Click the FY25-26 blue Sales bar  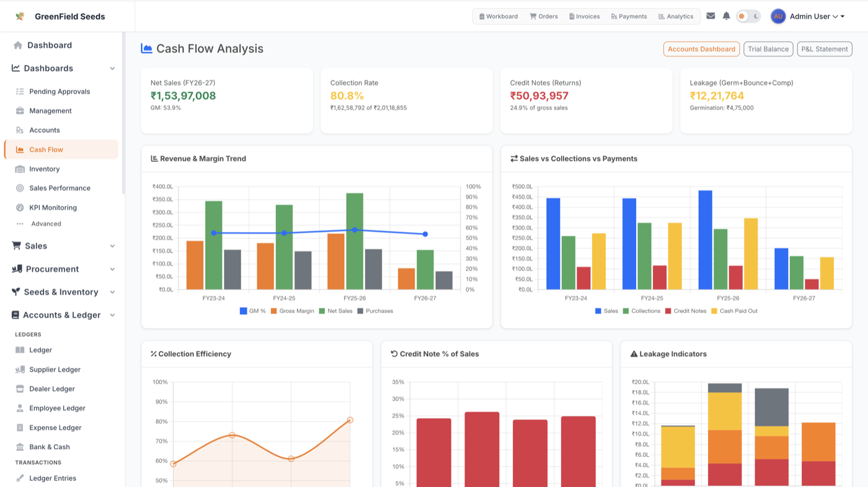coord(706,240)
